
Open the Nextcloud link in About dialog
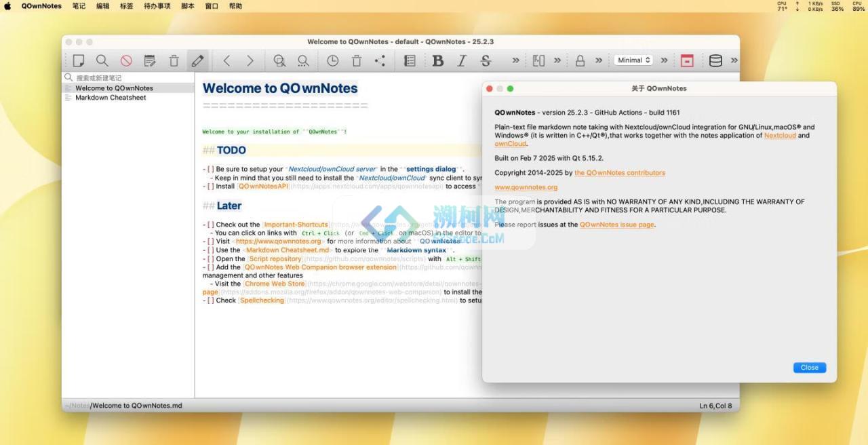tap(780, 136)
